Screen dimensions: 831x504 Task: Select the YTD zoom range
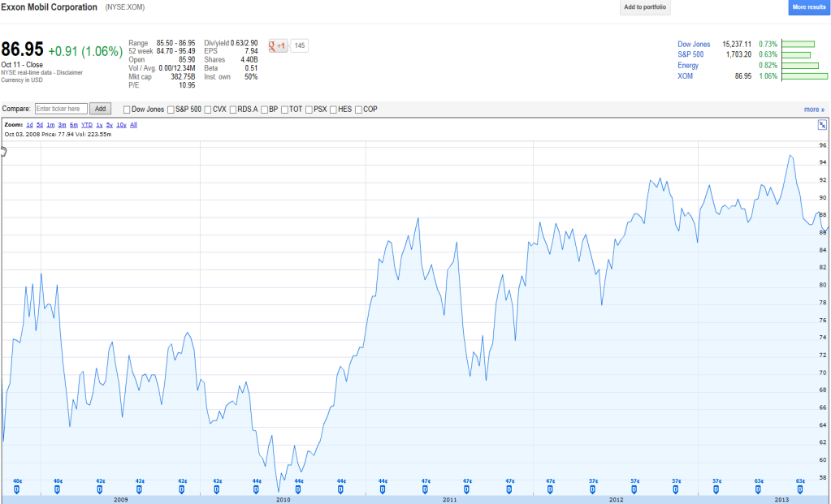pos(87,125)
